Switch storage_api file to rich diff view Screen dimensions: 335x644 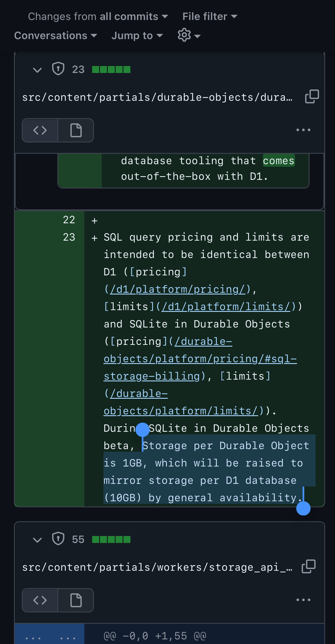76,600
